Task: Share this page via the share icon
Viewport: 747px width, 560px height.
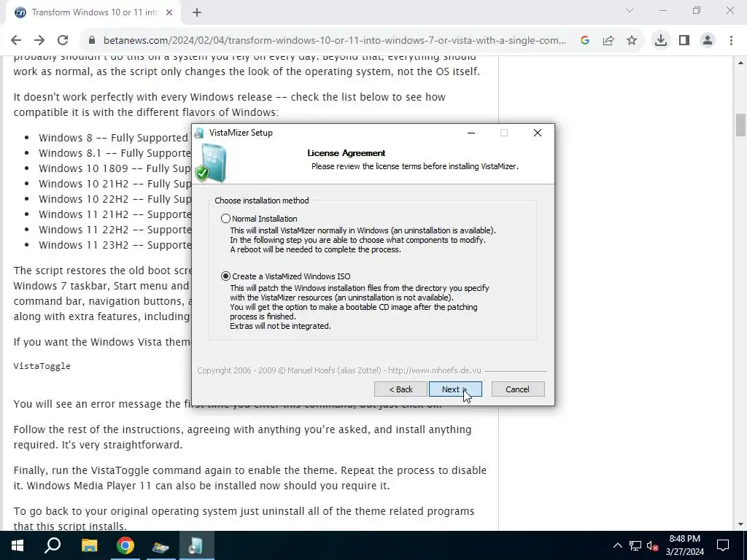Action: 608,41
